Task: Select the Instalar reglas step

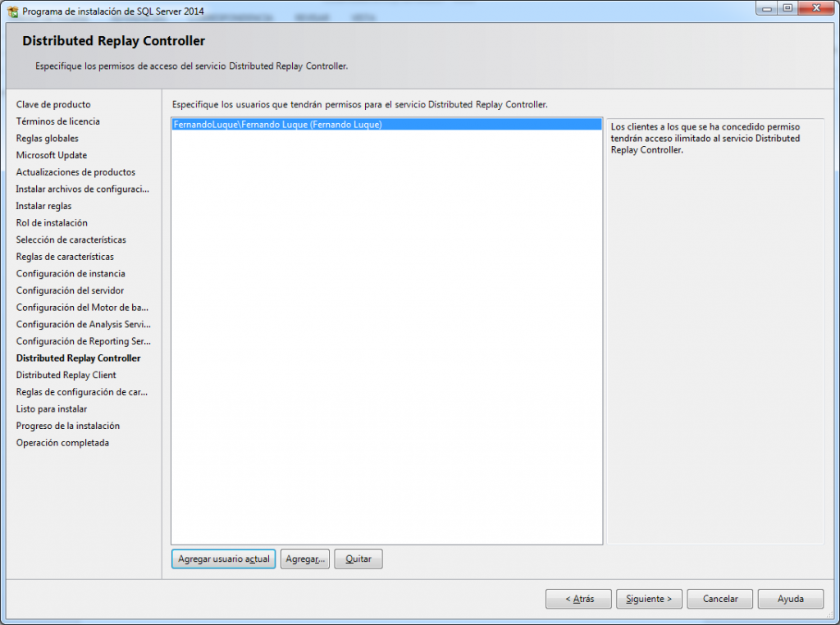Action: [43, 206]
